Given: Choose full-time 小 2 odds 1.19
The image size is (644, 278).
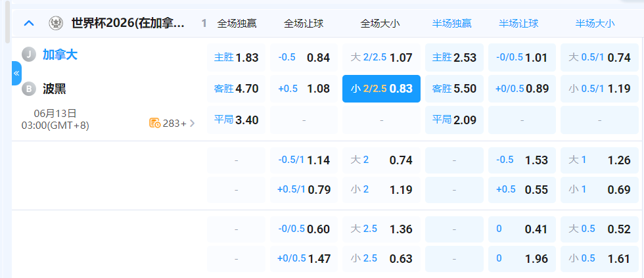Looking at the screenshot, I should (x=382, y=190).
